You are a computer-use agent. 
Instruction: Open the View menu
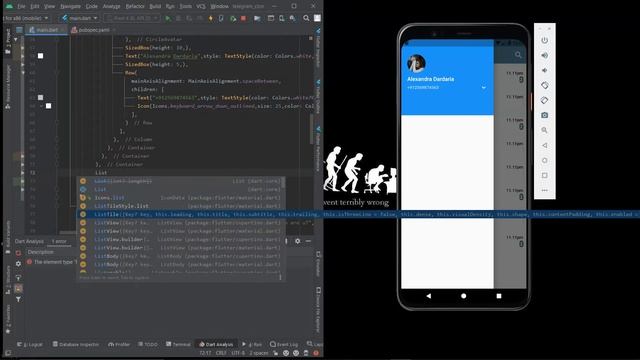pos(49,7)
